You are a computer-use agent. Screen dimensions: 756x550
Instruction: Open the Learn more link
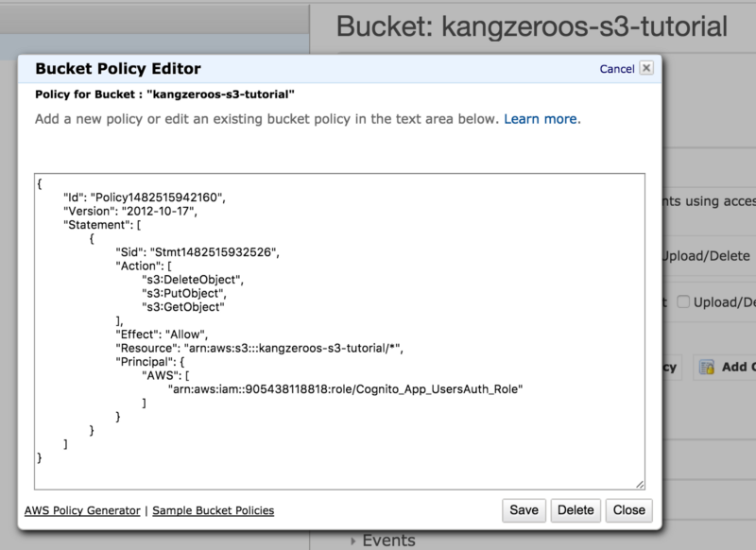click(x=541, y=119)
